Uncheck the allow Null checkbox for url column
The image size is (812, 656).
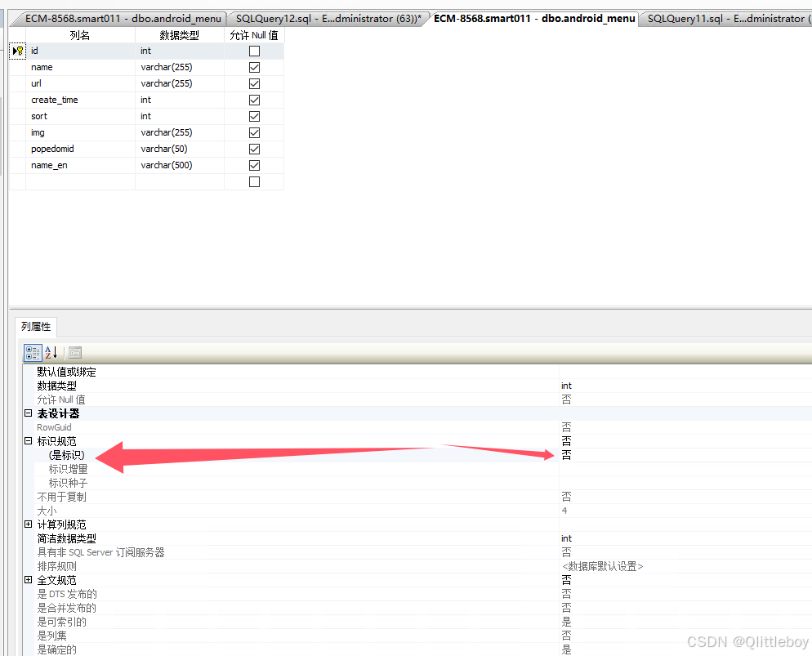click(254, 83)
